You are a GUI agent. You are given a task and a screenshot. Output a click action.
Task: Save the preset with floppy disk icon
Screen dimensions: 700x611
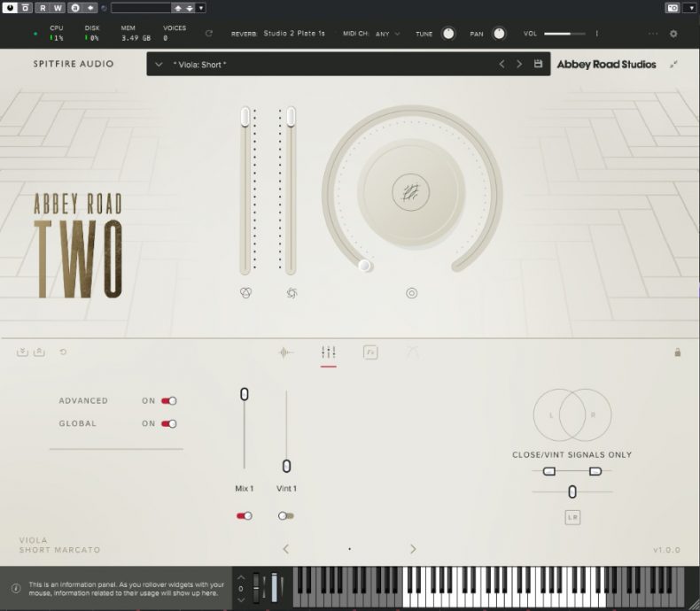point(538,64)
